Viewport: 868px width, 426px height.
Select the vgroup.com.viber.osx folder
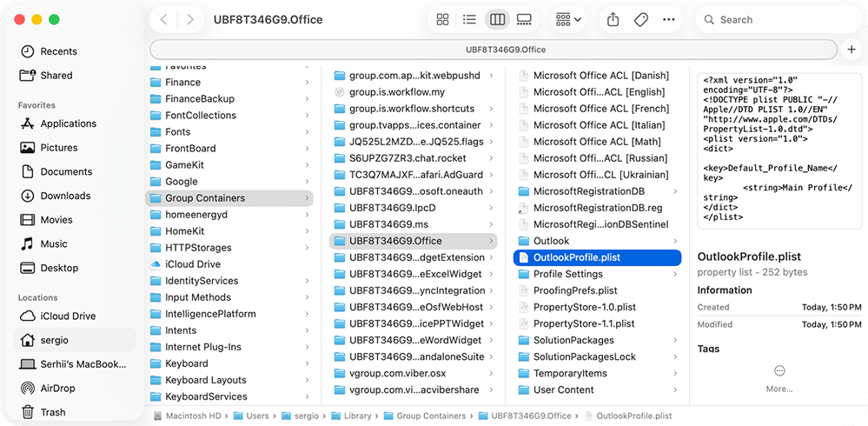pyautogui.click(x=414, y=373)
